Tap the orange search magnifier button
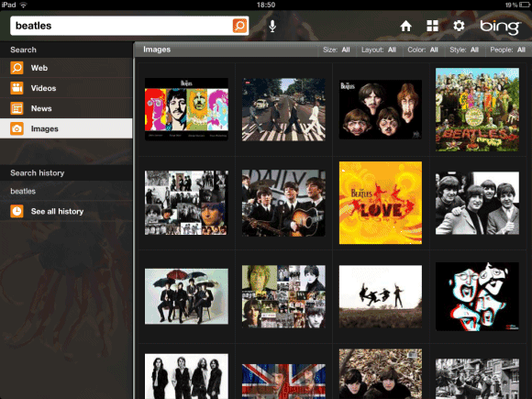The height and width of the screenshot is (399, 532). click(239, 26)
